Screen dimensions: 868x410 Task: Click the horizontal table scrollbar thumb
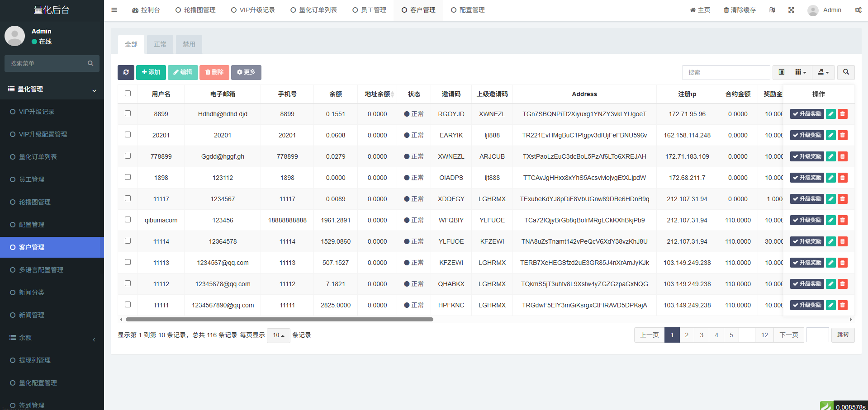click(280, 319)
